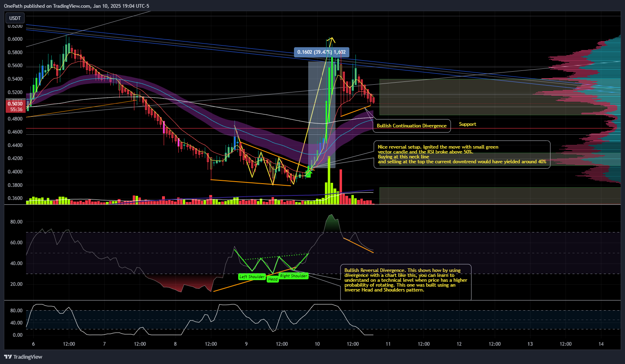Click date label 7 on the time axis
The height and width of the screenshot is (364, 625).
click(104, 344)
